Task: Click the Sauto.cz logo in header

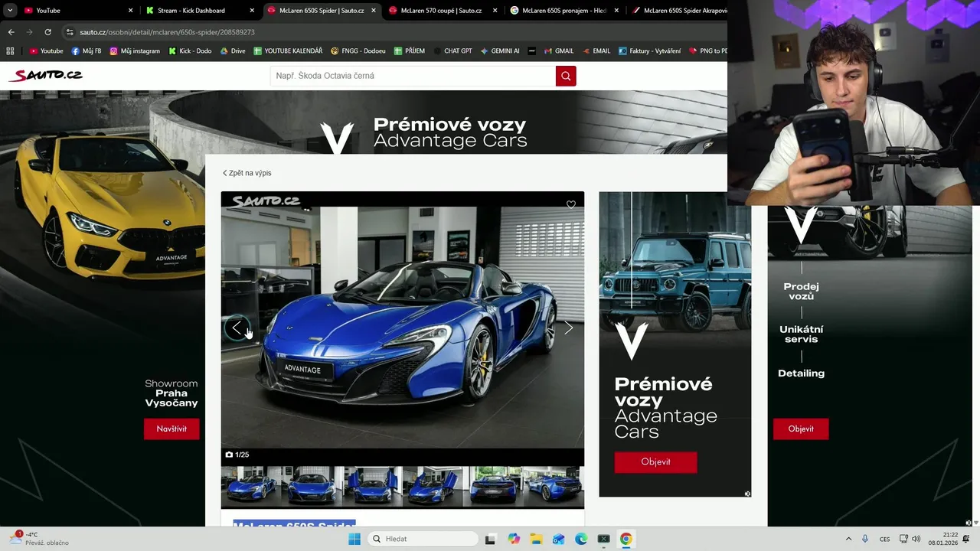Action: point(45,75)
